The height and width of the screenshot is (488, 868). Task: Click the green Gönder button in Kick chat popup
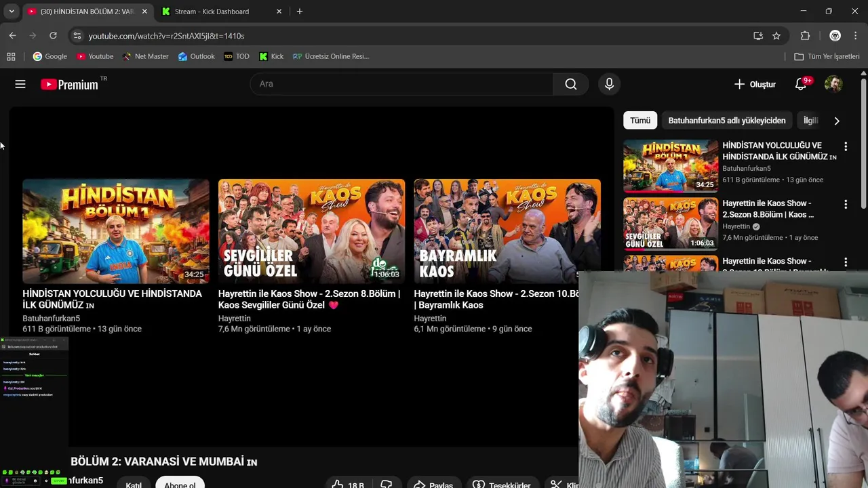(x=60, y=481)
